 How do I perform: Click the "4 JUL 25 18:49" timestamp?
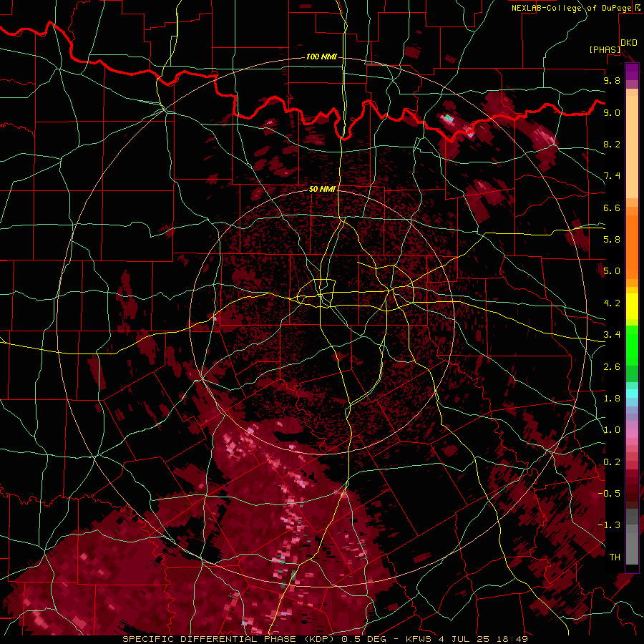pyautogui.click(x=484, y=639)
